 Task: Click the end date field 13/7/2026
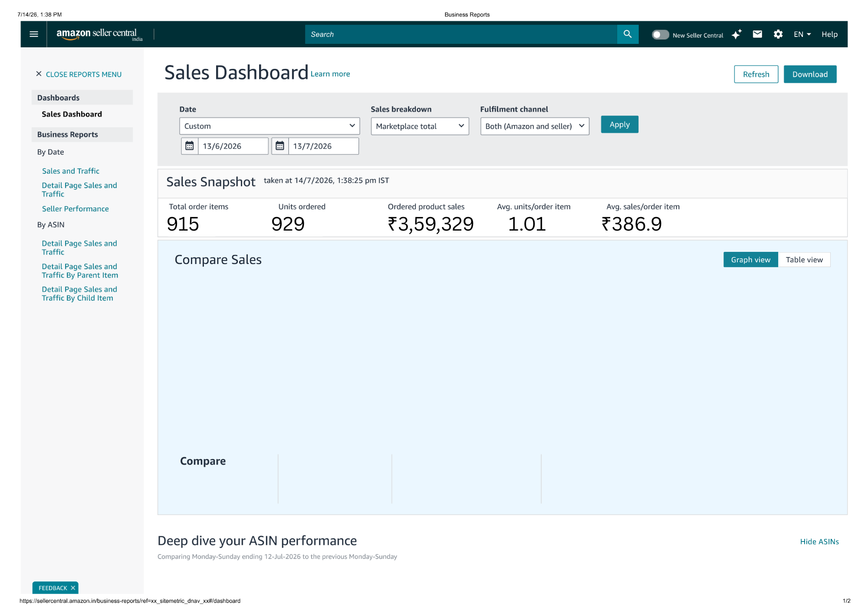(323, 146)
